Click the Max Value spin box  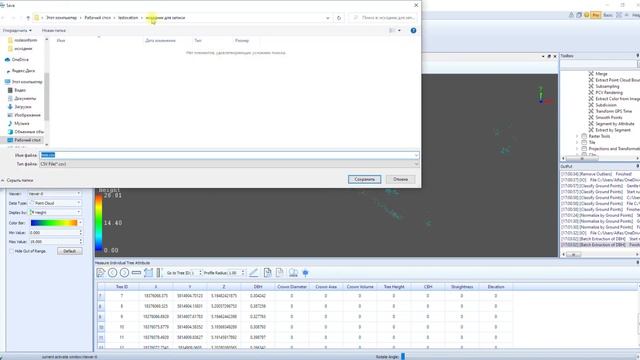pos(55,242)
